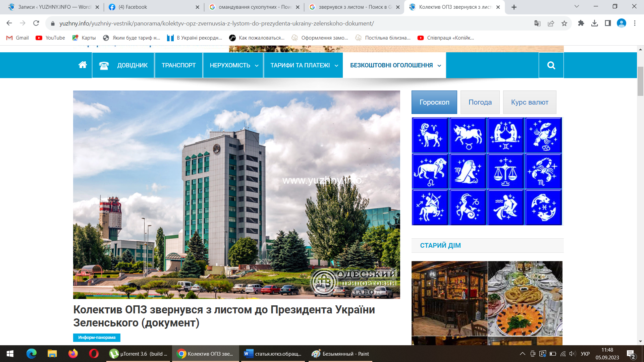The width and height of the screenshot is (644, 362).
Task: Open the YouTube bookmark
Action: pos(50,38)
